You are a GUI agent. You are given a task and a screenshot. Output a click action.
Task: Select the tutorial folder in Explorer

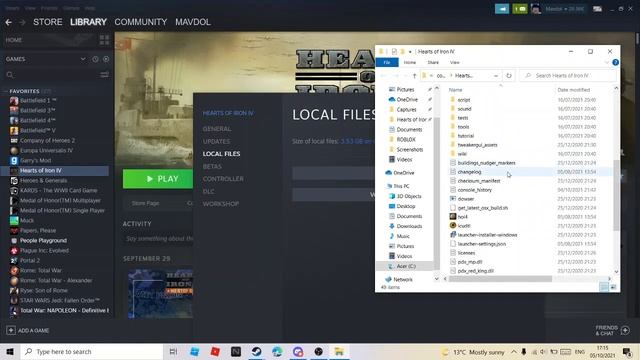[462, 136]
